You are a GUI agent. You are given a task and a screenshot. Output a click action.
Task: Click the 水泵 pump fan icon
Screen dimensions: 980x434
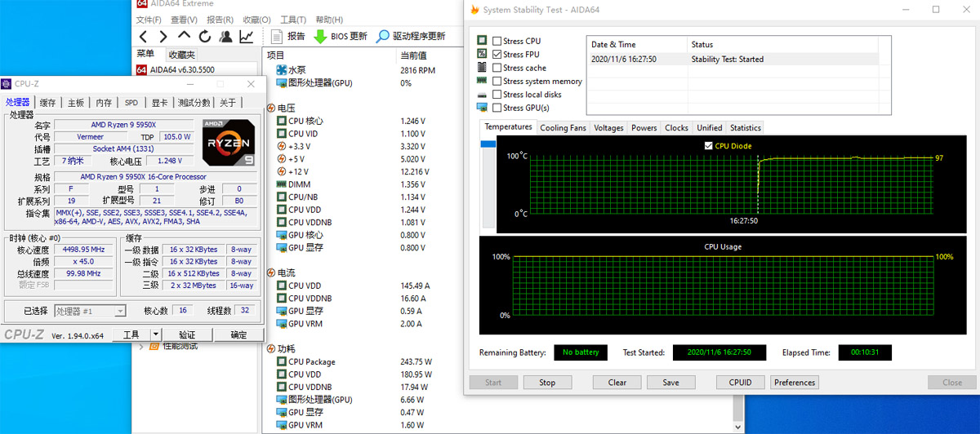(x=282, y=70)
